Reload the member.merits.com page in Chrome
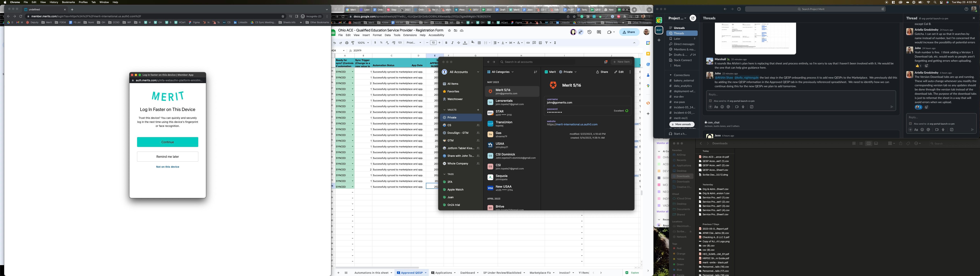980x276 pixels. 20,16
